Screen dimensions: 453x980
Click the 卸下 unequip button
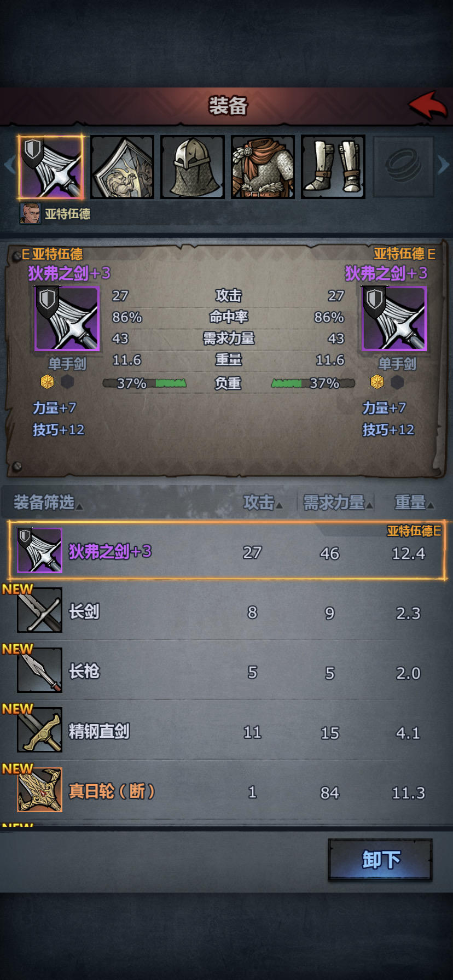pos(380,860)
